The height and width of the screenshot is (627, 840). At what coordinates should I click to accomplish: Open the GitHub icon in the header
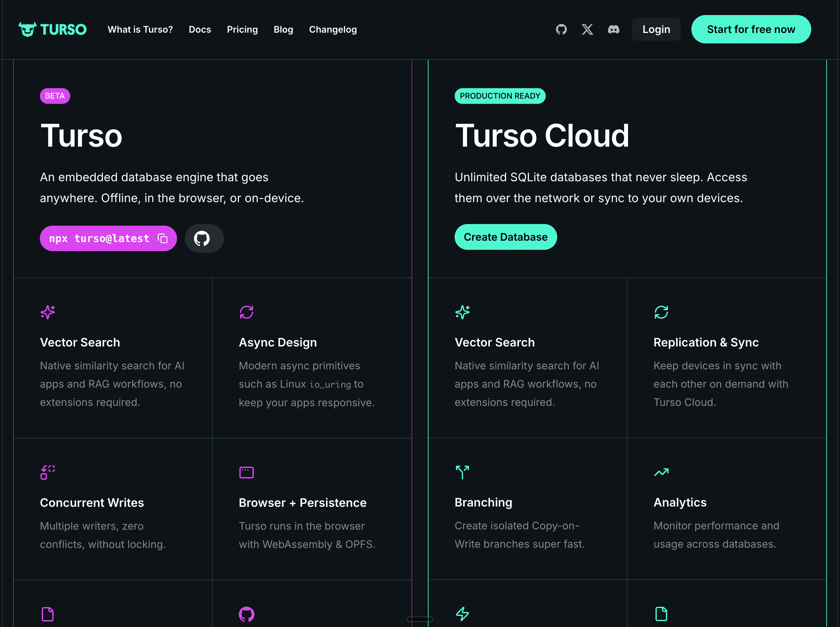(x=561, y=29)
